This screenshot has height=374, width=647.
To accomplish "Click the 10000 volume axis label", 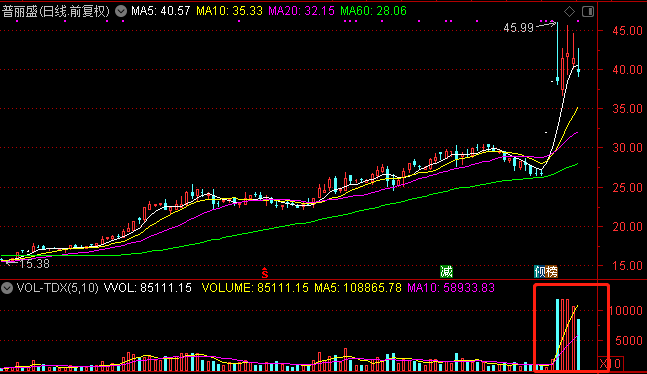I will point(626,310).
